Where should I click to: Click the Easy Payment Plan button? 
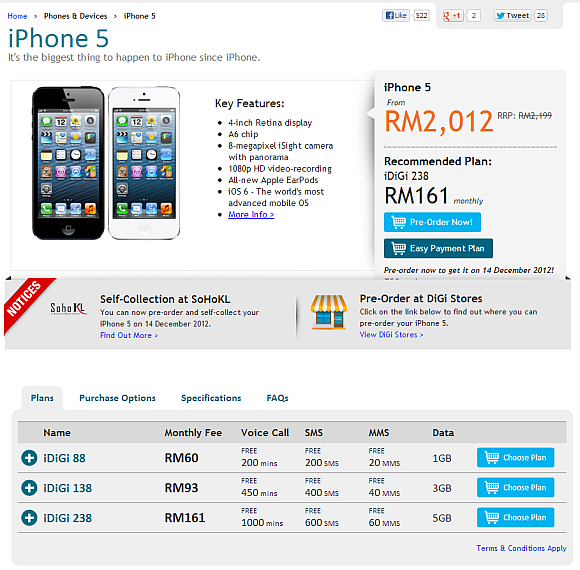point(438,248)
